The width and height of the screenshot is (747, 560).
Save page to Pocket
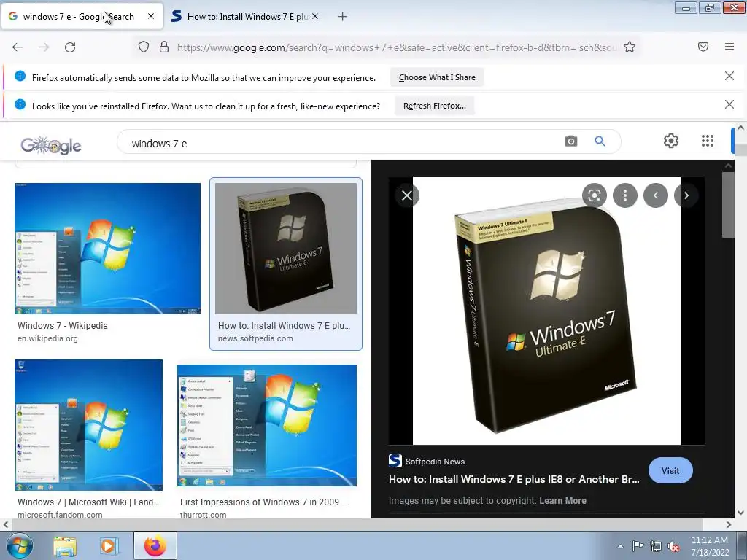click(x=703, y=47)
